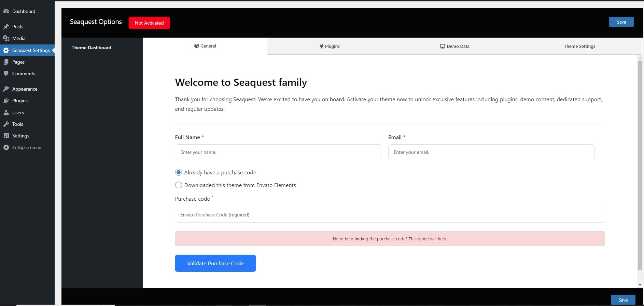Switch to the Theme Settings tab
644x306 pixels.
(579, 46)
